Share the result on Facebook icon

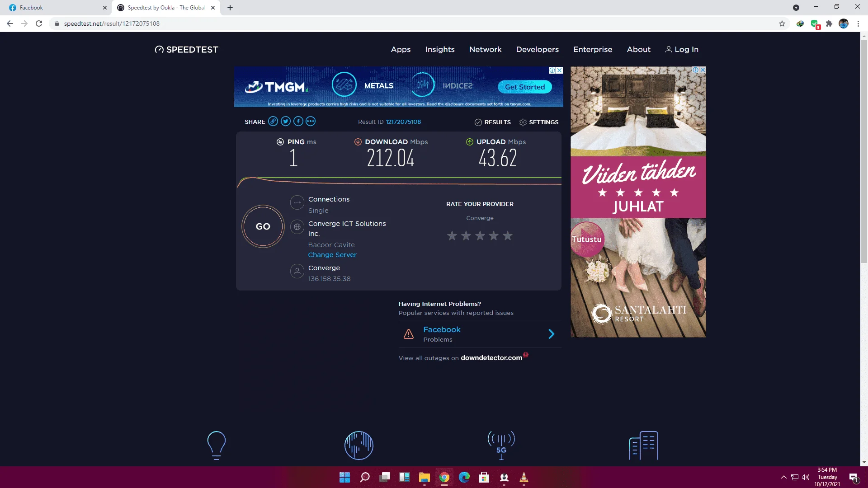(x=298, y=121)
